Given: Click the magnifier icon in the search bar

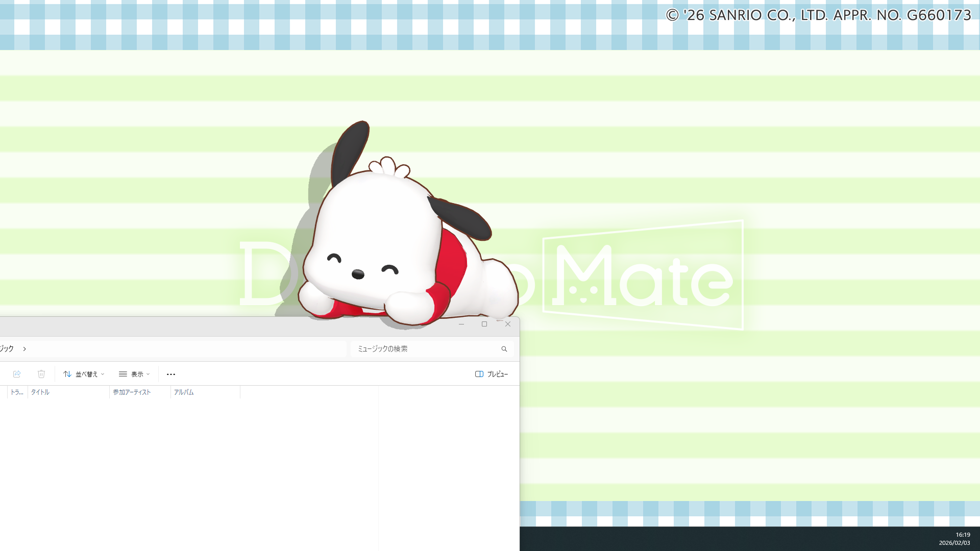Looking at the screenshot, I should point(504,349).
